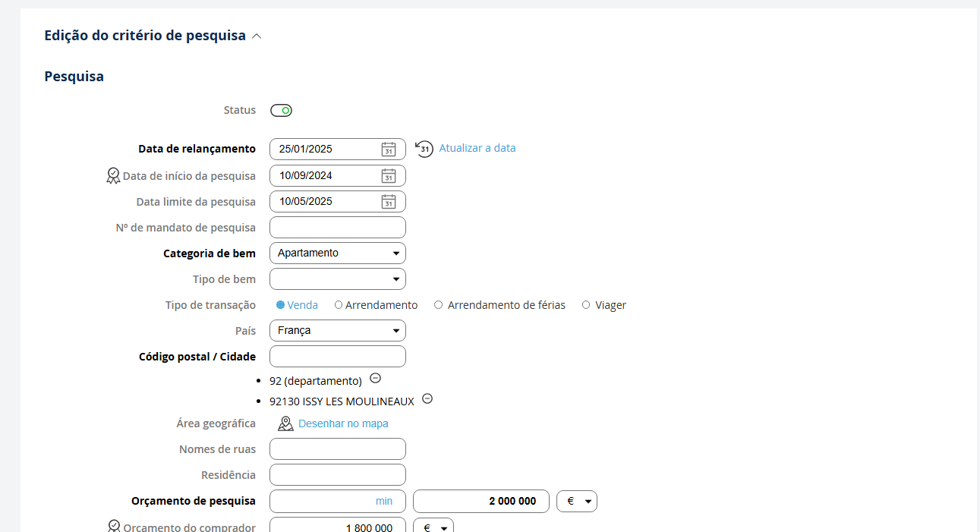Screen dimensions: 980x532
Task: Collapse Edição do critério de pesquisa section
Action: [257, 36]
